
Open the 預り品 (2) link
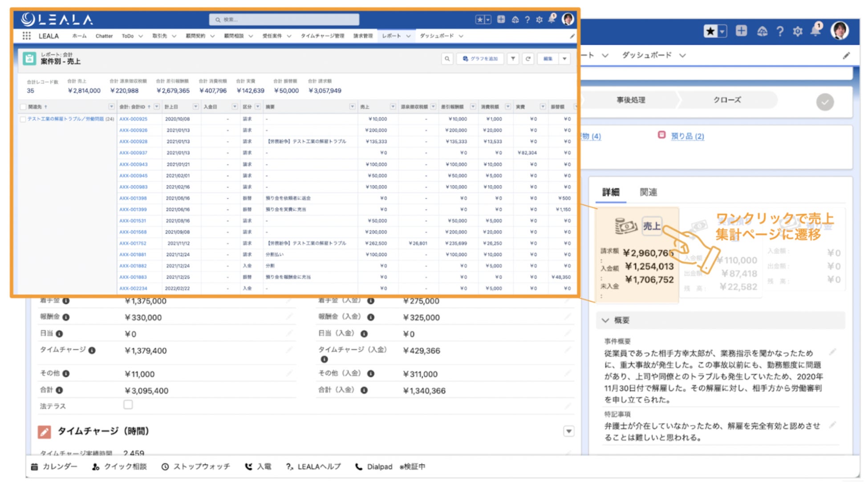coord(687,136)
